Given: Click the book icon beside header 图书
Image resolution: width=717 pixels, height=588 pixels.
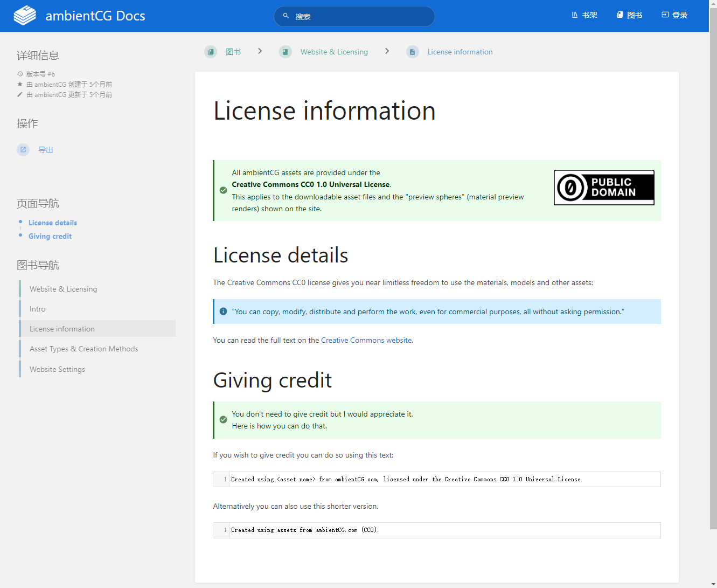Looking at the screenshot, I should pyautogui.click(x=620, y=15).
